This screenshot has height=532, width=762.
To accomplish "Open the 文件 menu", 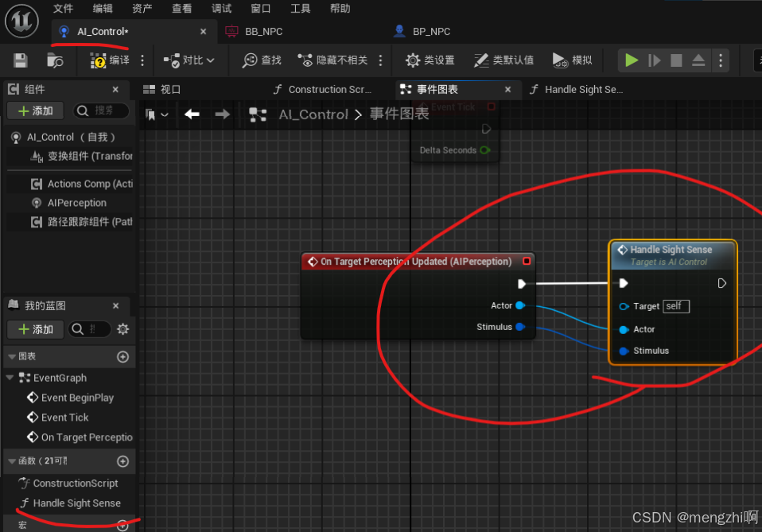I will 63,8.
